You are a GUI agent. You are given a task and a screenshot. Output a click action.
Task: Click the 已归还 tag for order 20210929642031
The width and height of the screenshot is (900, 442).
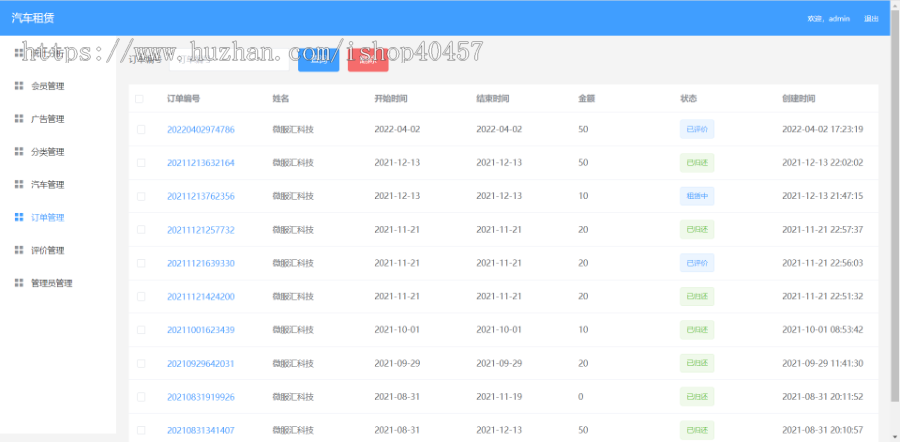697,363
